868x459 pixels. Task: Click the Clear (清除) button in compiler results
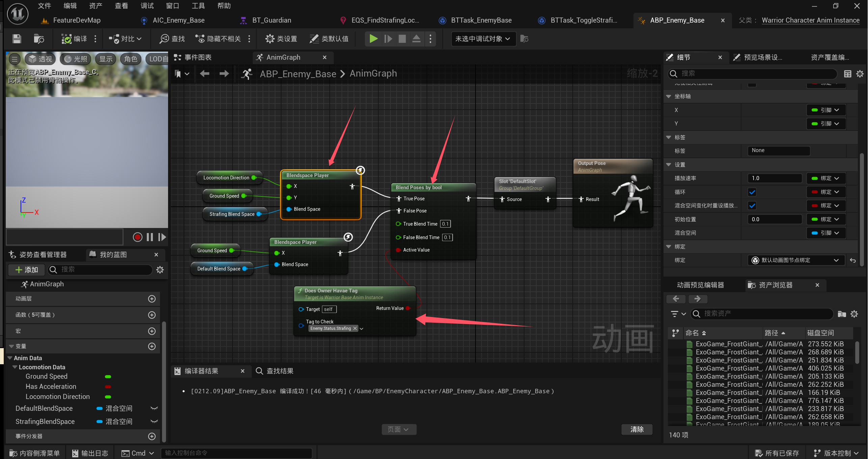pos(636,429)
